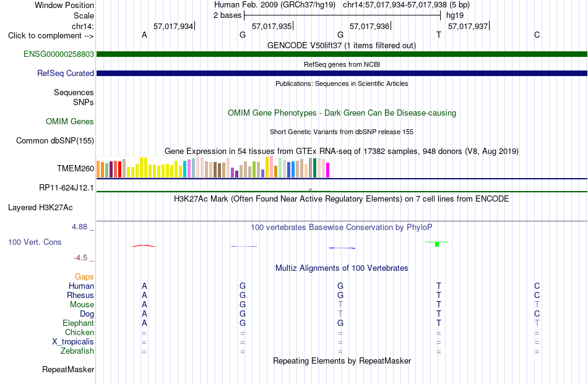588x384 pixels.
Task: Click 'Multiz Alignments of 100 Vertebrates' title
Action: (x=342, y=268)
